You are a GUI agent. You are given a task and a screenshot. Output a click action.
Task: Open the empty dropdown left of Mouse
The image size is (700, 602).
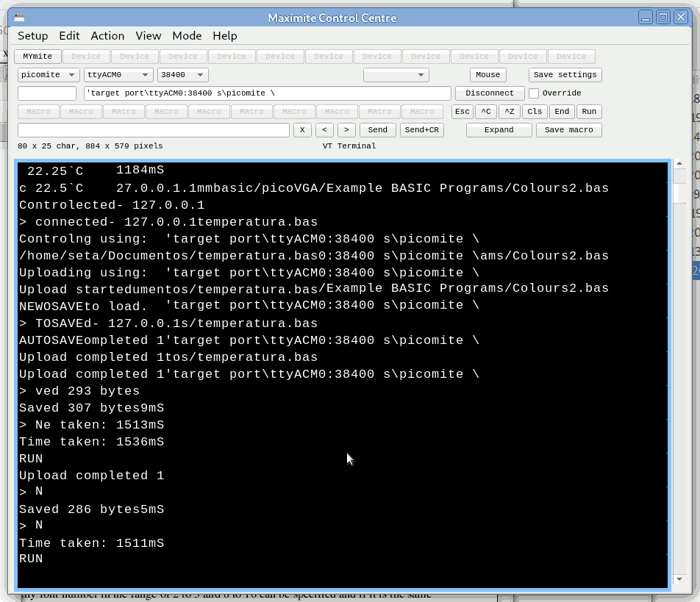(x=396, y=74)
